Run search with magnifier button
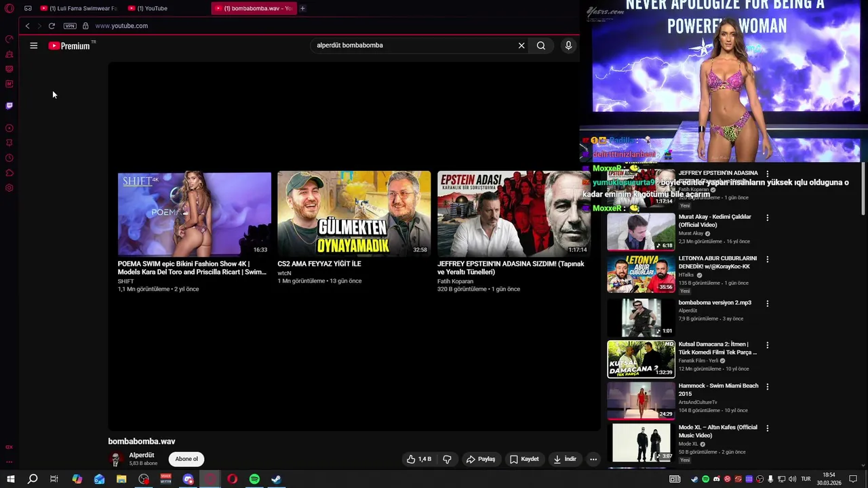Image resolution: width=868 pixels, height=488 pixels. 541,45
